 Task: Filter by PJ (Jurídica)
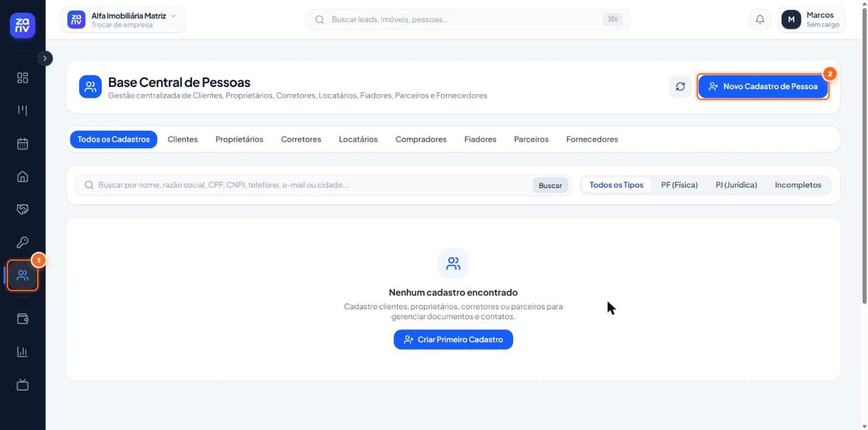[737, 185]
